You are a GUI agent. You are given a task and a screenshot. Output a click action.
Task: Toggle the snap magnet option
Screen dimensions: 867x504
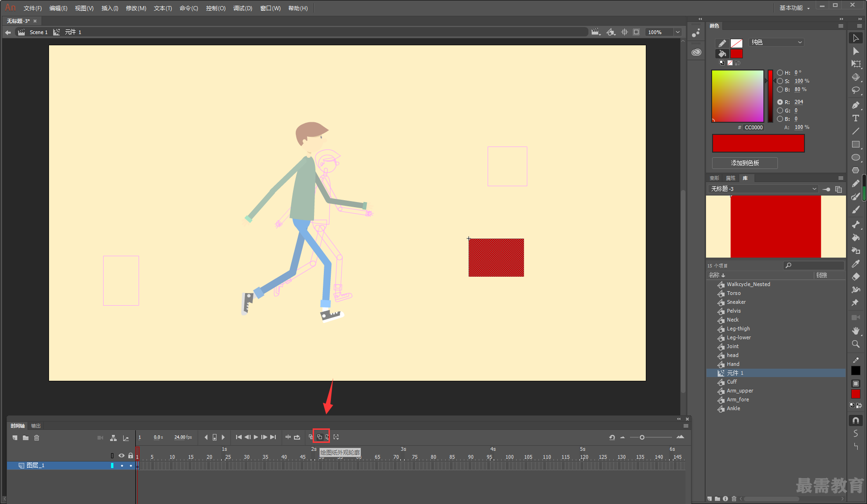[856, 420]
